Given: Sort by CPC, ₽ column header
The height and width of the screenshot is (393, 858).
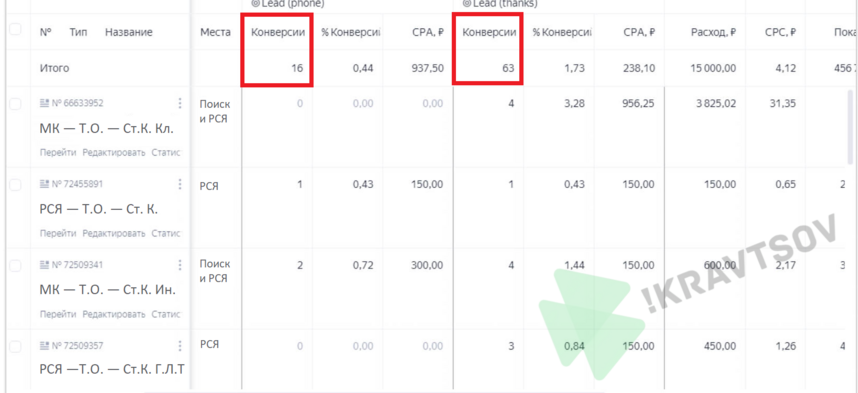Looking at the screenshot, I should pyautogui.click(x=780, y=32).
